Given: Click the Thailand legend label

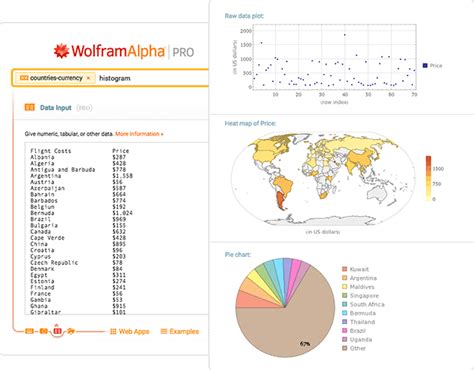Looking at the screenshot, I should tap(363, 322).
